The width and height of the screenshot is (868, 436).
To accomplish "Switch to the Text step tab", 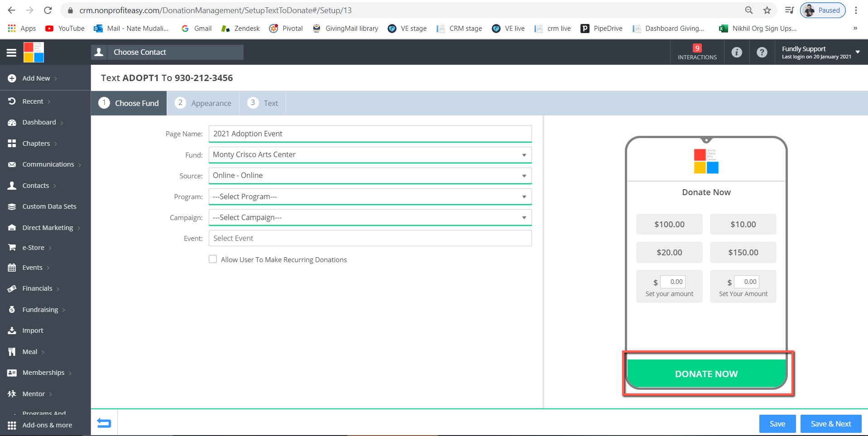I will tap(263, 103).
